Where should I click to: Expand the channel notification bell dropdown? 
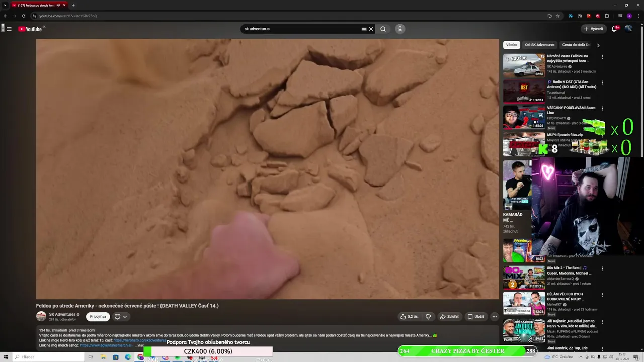click(125, 317)
